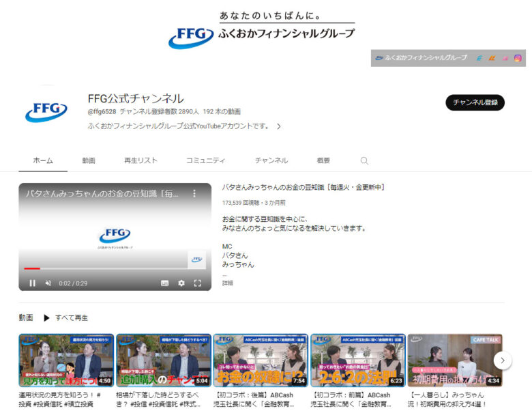
Task: Open the blue E icon link in banner
Action: [x=479, y=58]
